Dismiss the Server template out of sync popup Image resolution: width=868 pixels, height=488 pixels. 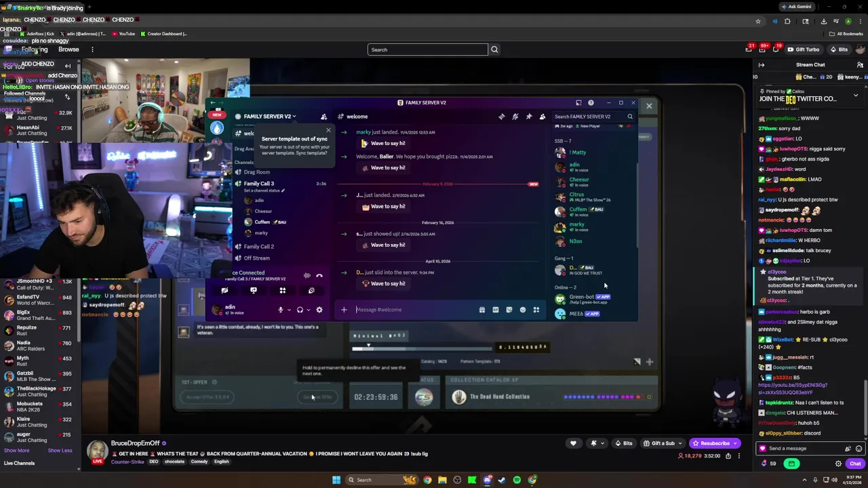pos(329,130)
